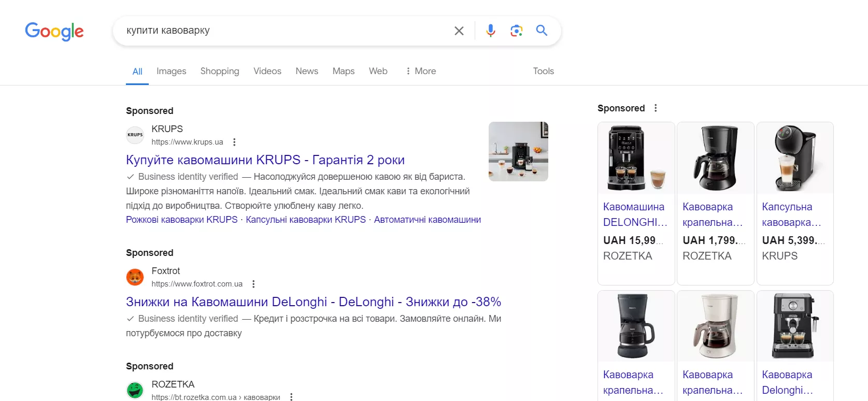
Task: Click the ROZETKA green smiley favicon
Action: 135,390
